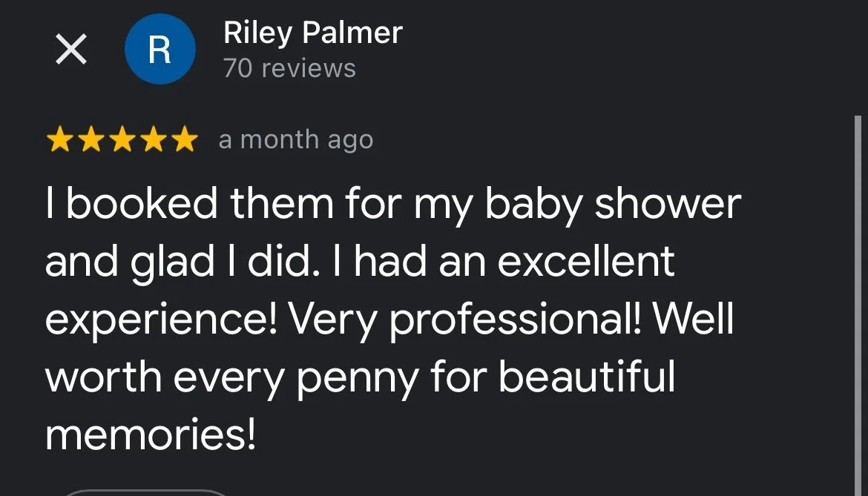Click the word 'beautiful' in the review
The width and height of the screenshot is (868, 496).
tap(587, 377)
